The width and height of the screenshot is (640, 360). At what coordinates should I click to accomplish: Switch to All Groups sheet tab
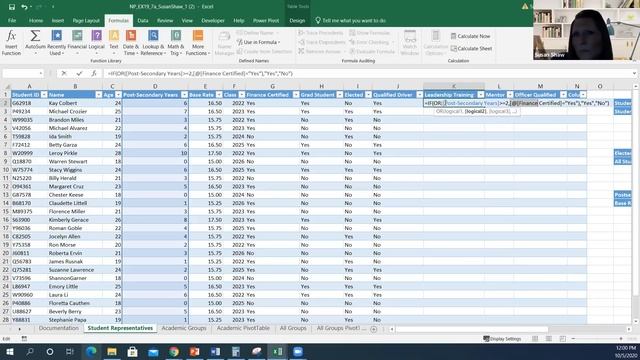click(x=293, y=328)
